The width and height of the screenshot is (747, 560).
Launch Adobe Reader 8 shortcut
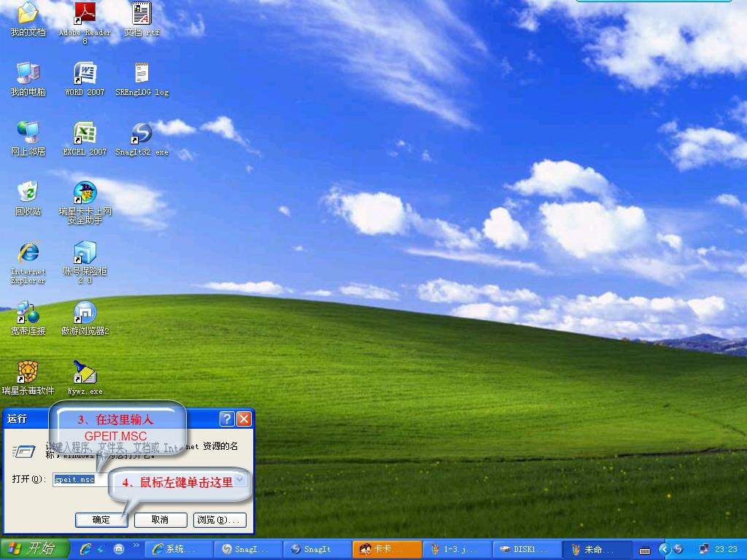pyautogui.click(x=85, y=24)
